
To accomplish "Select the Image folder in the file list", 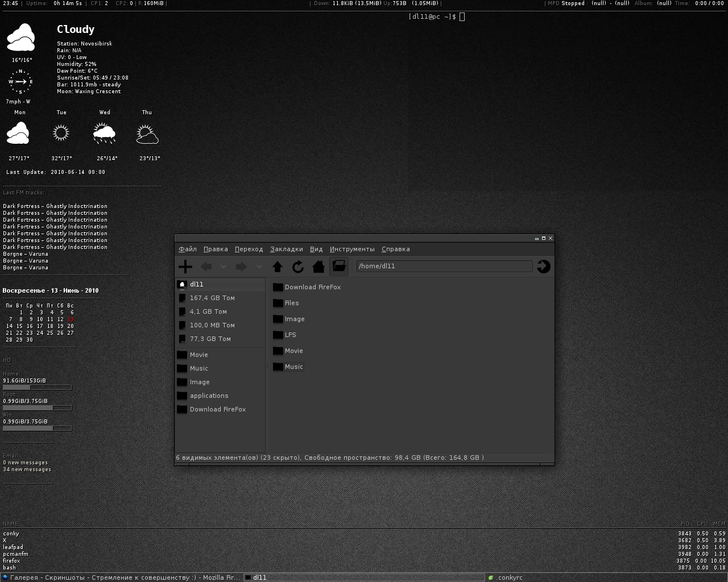I will point(289,319).
